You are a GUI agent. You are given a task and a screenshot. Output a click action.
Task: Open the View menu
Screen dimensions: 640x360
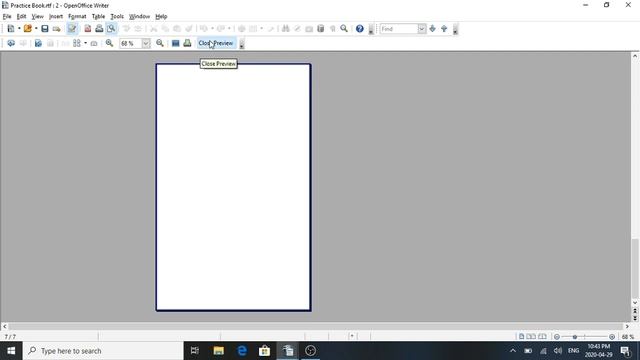click(x=38, y=16)
